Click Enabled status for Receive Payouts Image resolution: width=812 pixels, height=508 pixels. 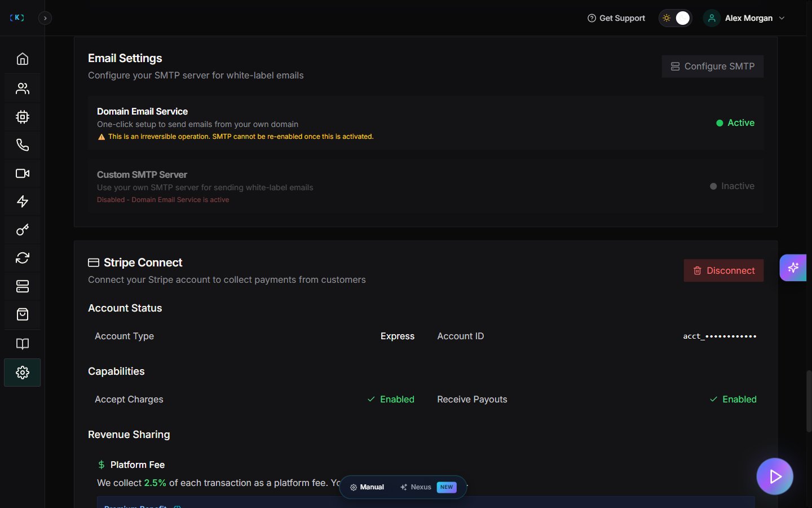pyautogui.click(x=733, y=399)
